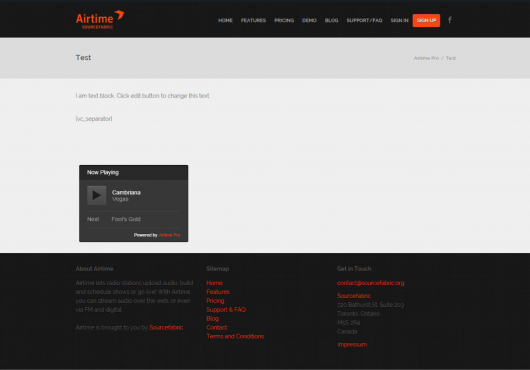530x370 pixels.
Task: Click the Airtime Sourcefabric logo
Action: pos(100,20)
